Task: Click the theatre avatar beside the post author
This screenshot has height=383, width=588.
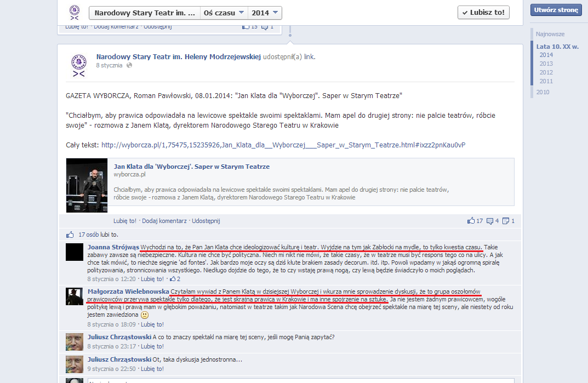Action: 79,66
